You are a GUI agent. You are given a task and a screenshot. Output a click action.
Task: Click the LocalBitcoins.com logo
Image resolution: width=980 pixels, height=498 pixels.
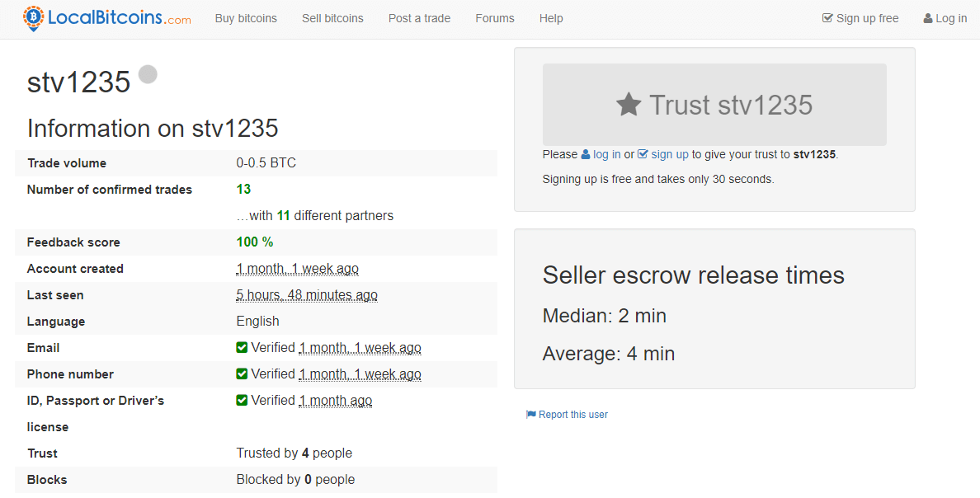click(x=107, y=18)
